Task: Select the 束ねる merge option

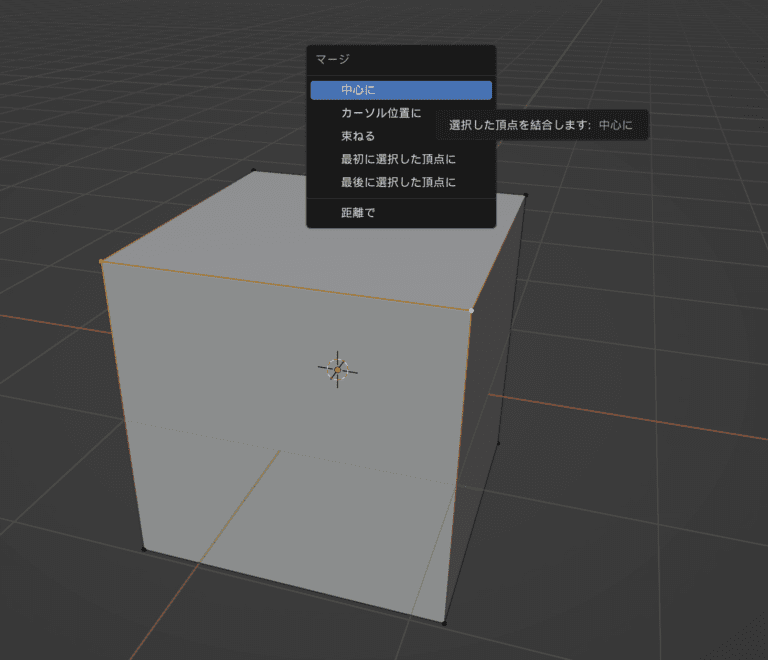Action: coord(401,136)
